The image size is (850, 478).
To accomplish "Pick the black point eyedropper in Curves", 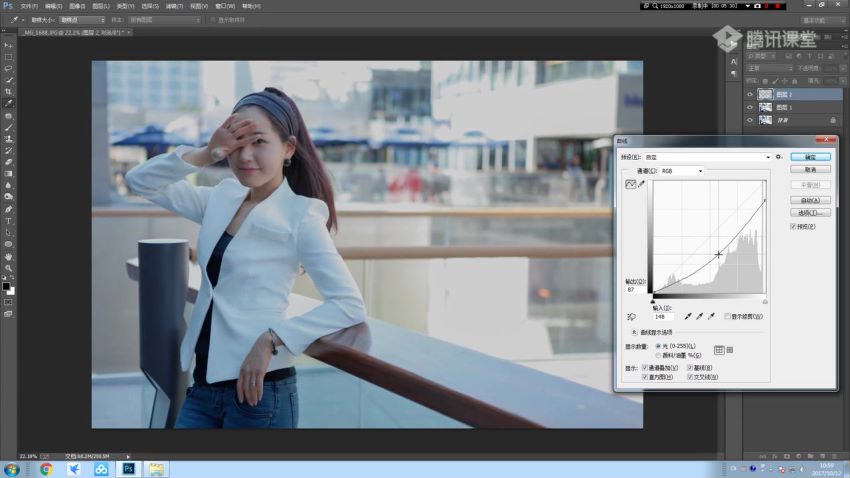I will click(688, 316).
